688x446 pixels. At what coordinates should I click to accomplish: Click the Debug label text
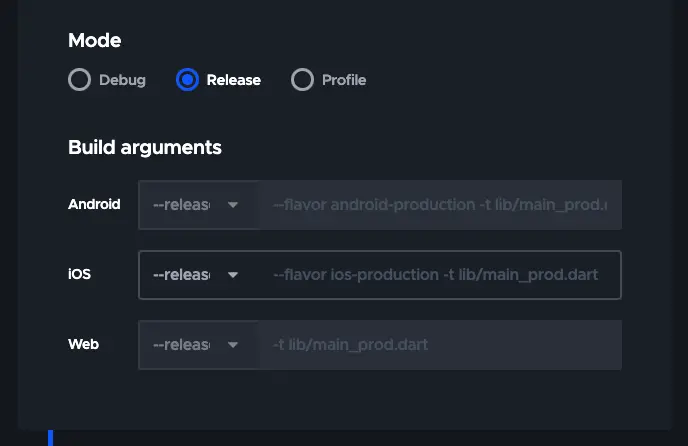[x=122, y=80]
